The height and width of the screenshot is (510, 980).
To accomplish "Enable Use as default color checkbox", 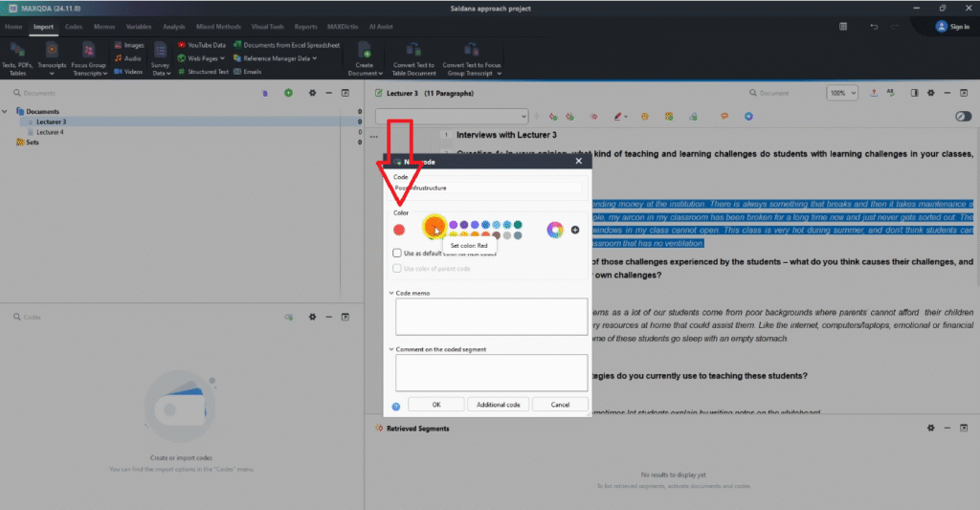I will coord(397,253).
